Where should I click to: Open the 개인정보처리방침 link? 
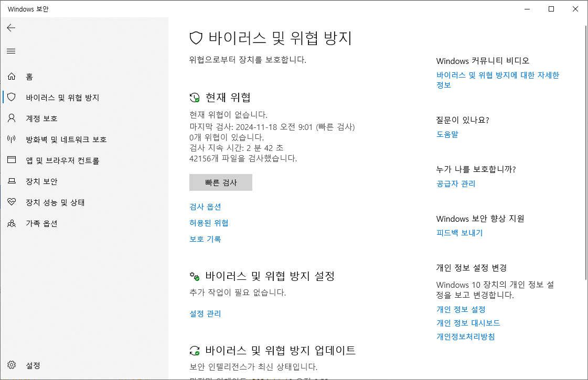pos(465,336)
